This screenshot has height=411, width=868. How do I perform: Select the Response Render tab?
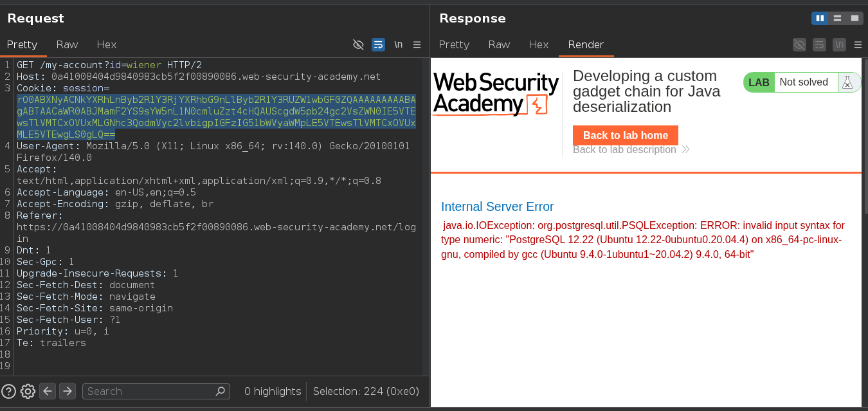click(x=586, y=44)
